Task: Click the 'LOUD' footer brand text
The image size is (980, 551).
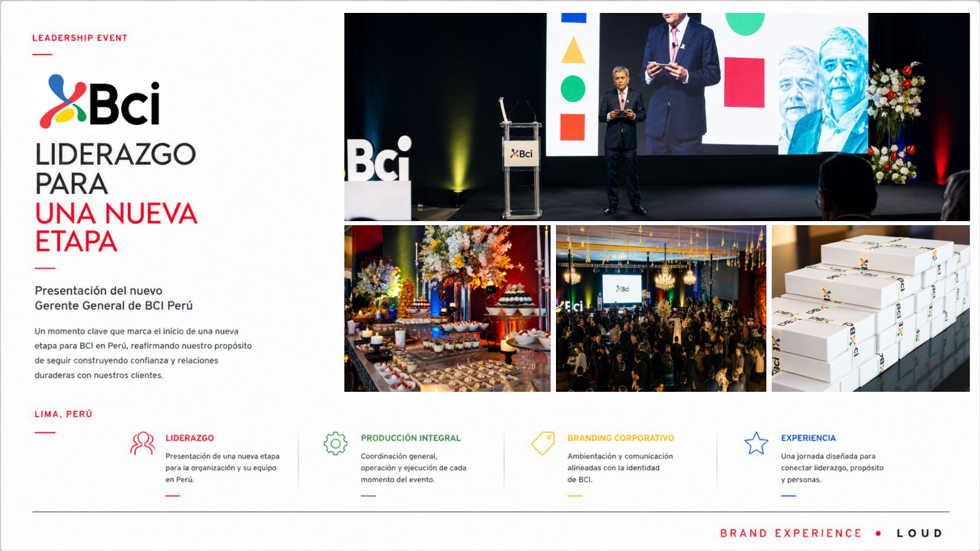Action: click(x=919, y=533)
